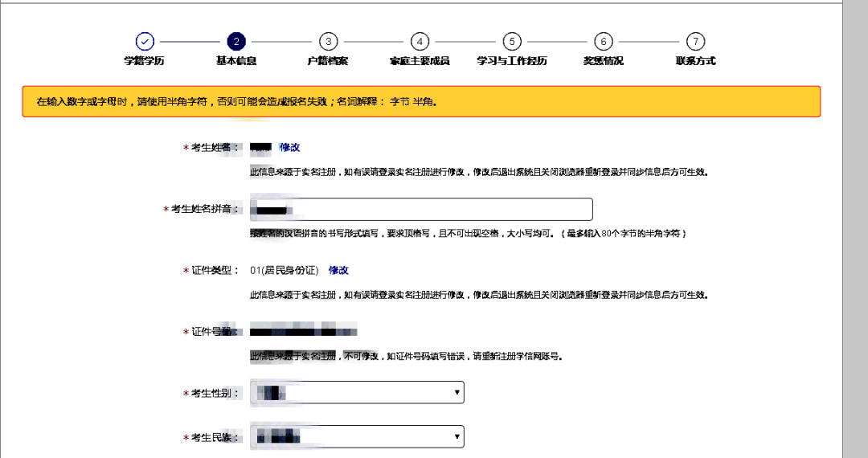Click the step 6 number circle
868x458 pixels.
click(x=604, y=41)
